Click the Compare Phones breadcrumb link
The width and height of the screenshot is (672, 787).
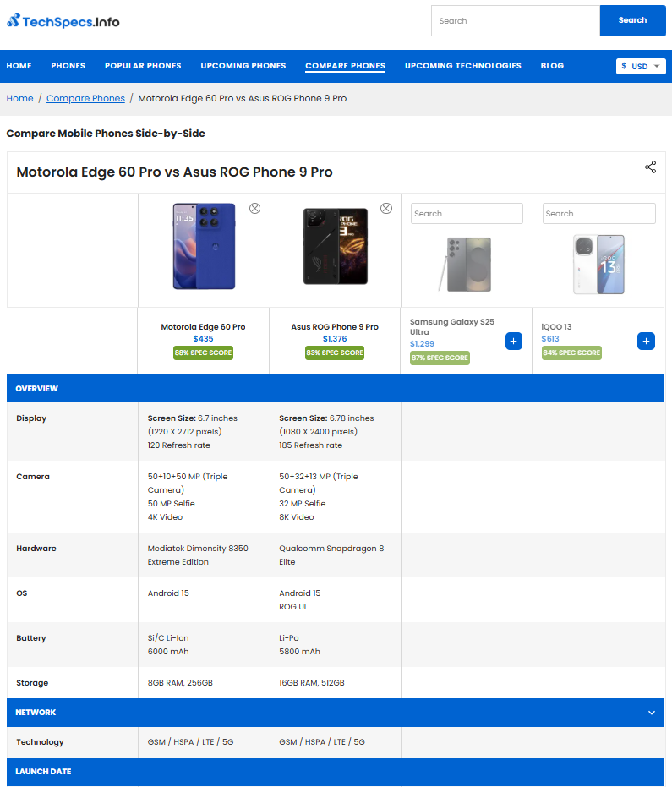pos(86,98)
